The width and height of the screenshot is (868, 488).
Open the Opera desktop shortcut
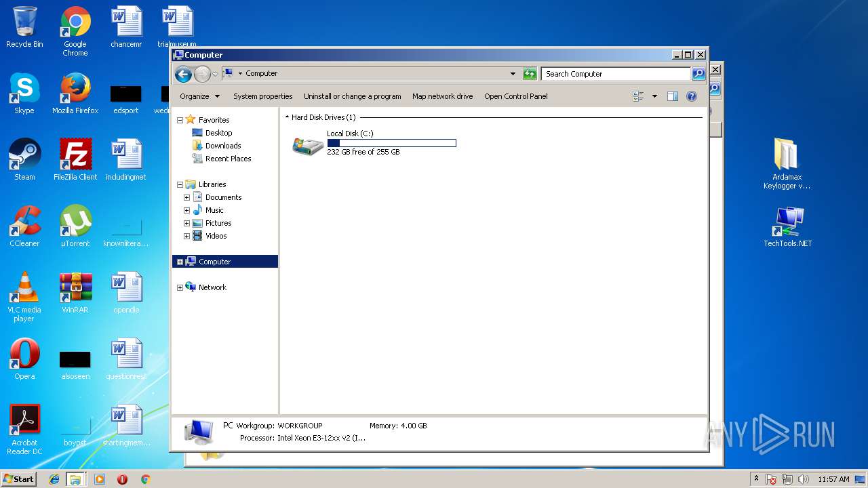point(24,359)
